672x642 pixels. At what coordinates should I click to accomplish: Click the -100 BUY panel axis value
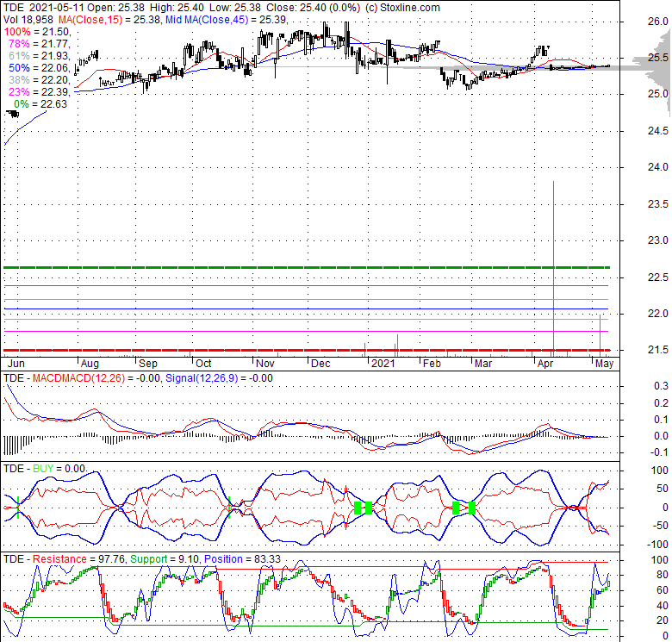pyautogui.click(x=656, y=545)
